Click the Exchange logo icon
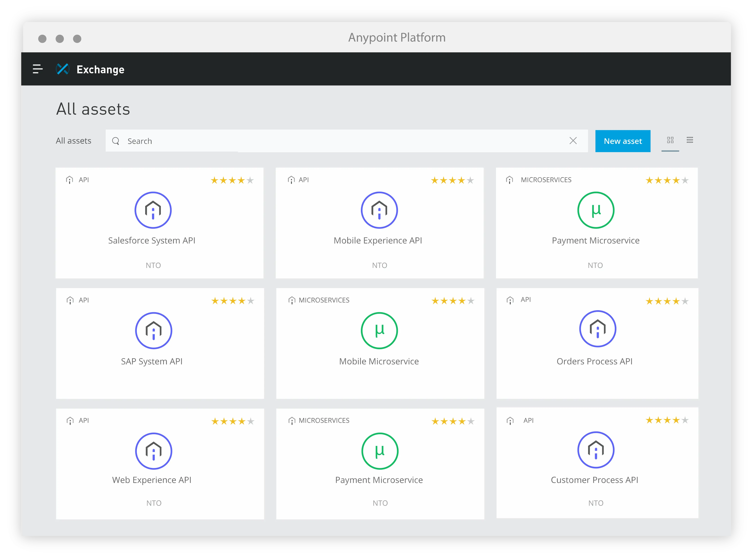The height and width of the screenshot is (560, 754). pos(63,69)
